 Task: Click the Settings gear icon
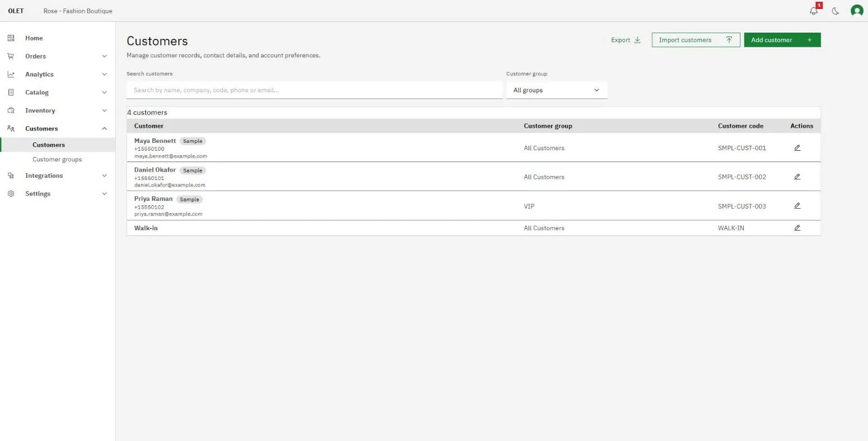[x=11, y=193]
